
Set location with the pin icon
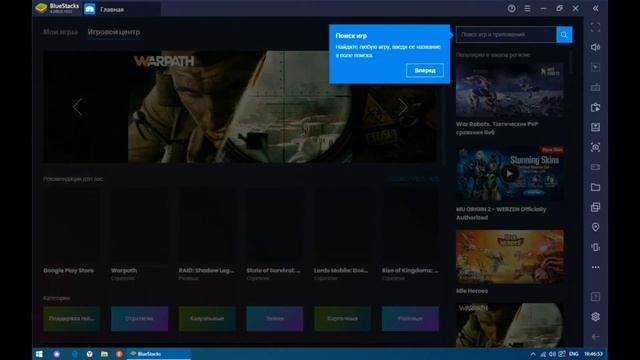[x=596, y=227]
